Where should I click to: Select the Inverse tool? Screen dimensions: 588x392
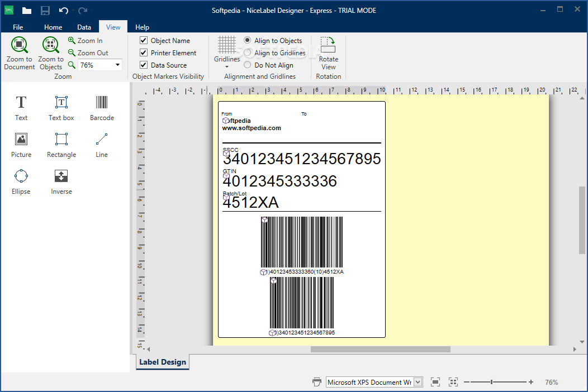tap(61, 181)
